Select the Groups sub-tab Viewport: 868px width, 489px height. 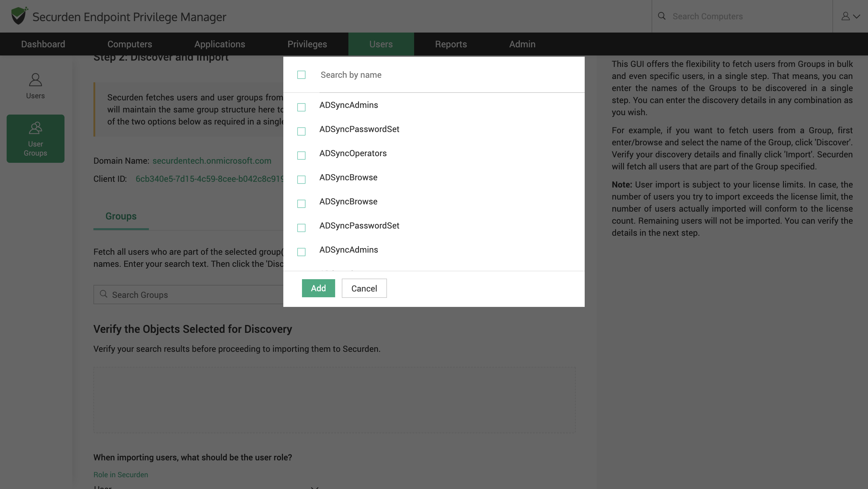[121, 216]
